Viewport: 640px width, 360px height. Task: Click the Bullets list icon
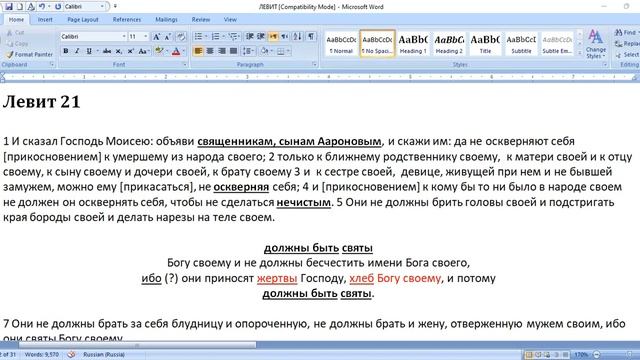pos(198,37)
